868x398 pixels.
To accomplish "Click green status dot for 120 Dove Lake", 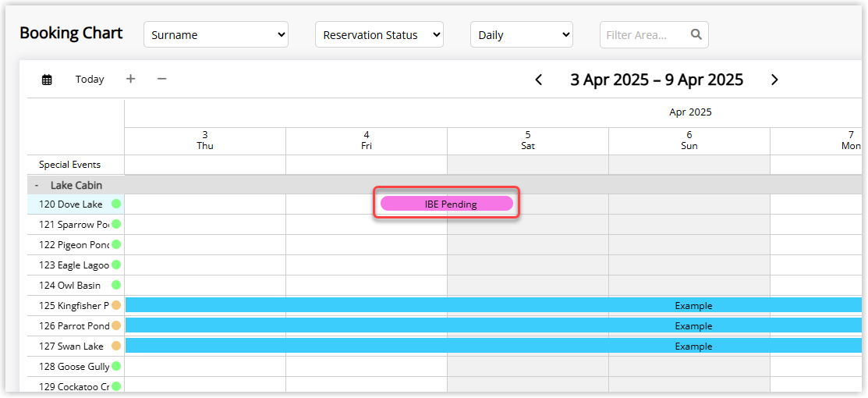I will point(116,204).
